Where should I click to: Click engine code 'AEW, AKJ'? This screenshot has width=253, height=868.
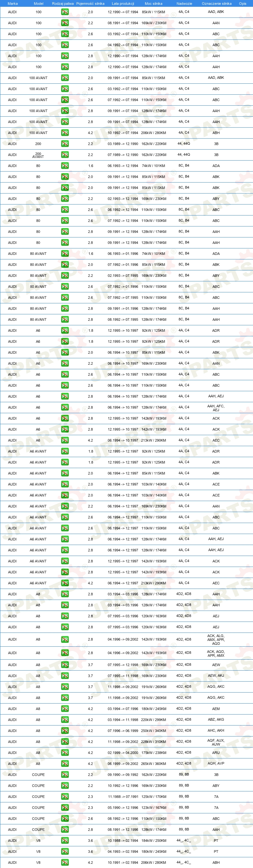(x=216, y=675)
